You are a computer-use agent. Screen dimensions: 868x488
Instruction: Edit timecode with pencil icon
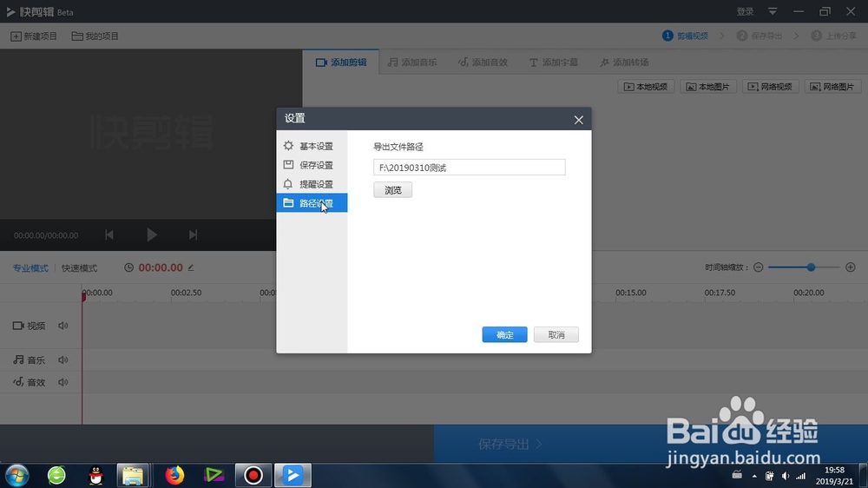pos(191,267)
